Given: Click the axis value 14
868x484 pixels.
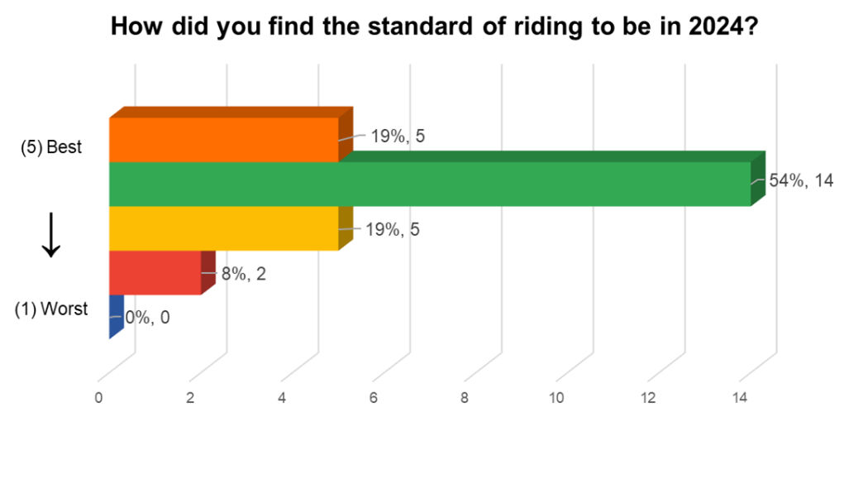Looking at the screenshot, I should [740, 398].
